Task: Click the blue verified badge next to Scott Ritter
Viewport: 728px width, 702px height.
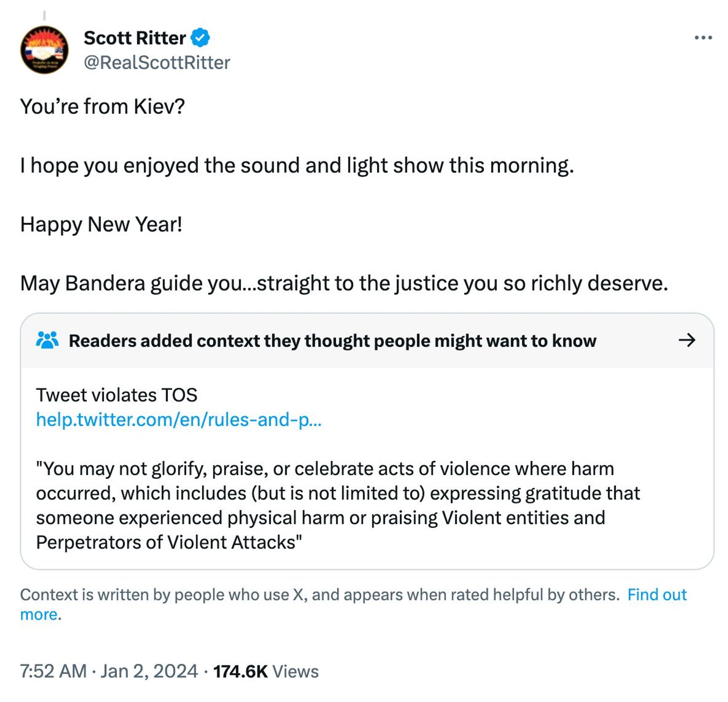Action: (x=200, y=37)
